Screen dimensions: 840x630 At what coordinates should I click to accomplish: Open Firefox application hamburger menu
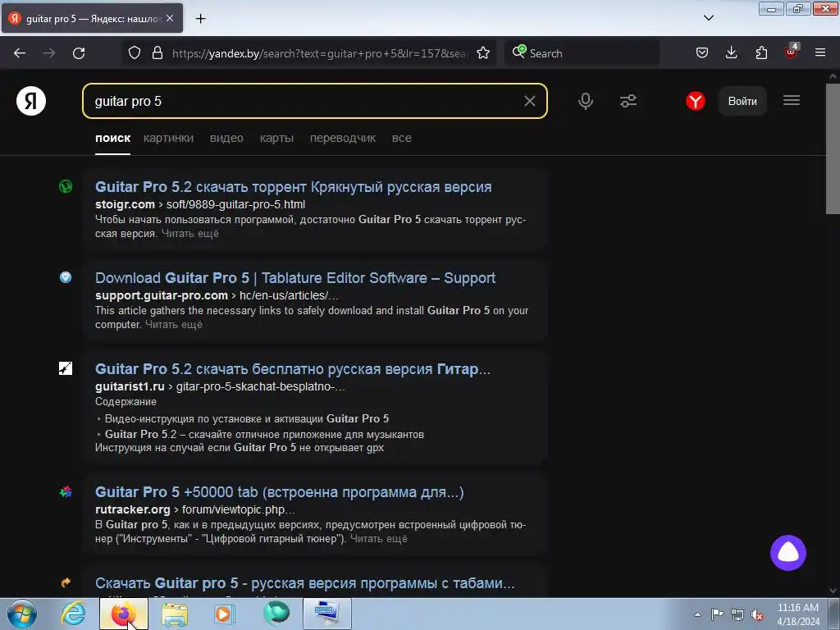[820, 53]
